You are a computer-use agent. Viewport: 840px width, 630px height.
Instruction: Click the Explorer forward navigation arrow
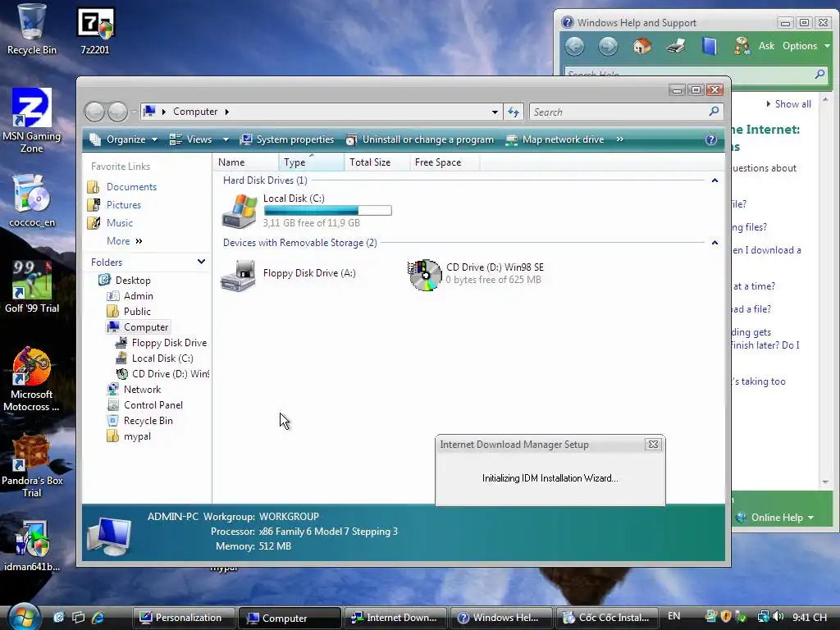pos(117,112)
